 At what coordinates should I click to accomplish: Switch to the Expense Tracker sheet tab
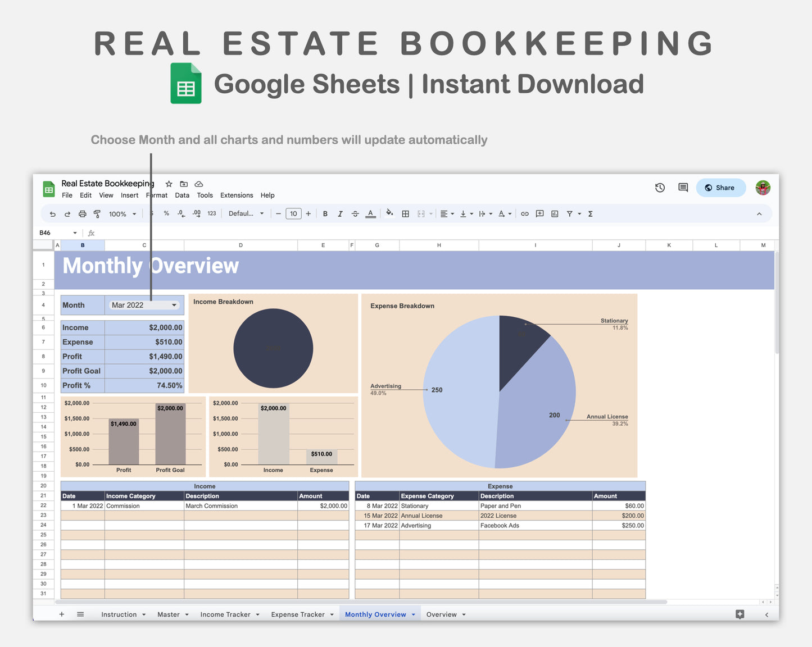click(298, 614)
